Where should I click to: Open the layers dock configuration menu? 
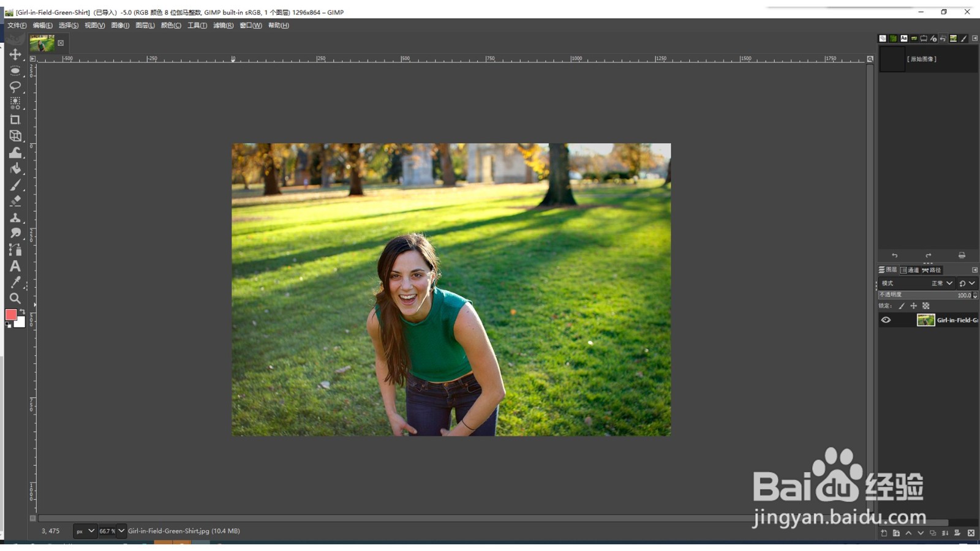[x=974, y=270]
